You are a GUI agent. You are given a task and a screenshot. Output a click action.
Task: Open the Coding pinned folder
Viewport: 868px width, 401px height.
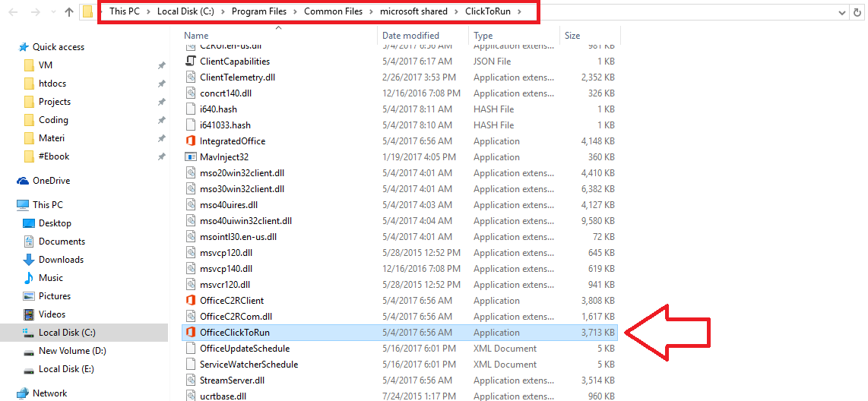(x=53, y=120)
